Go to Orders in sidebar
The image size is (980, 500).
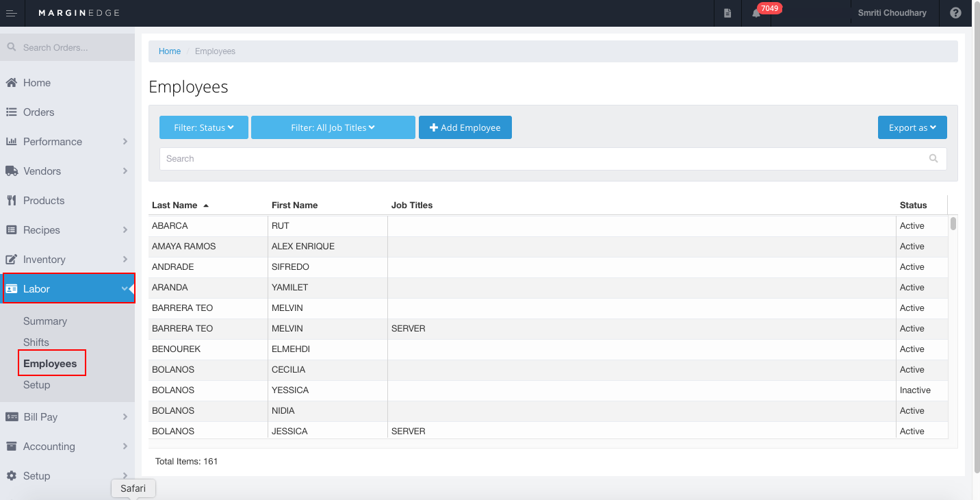point(38,112)
